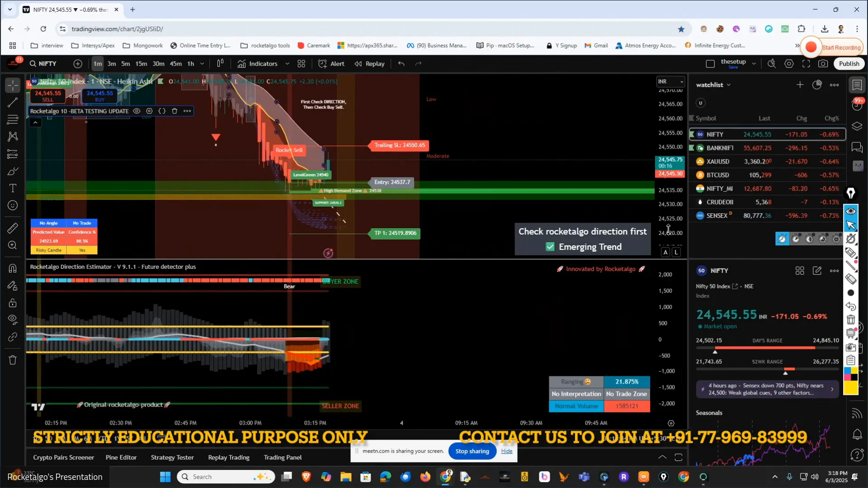Remove objects with left sidebar trash icon
The height and width of the screenshot is (488, 868).
point(13,360)
